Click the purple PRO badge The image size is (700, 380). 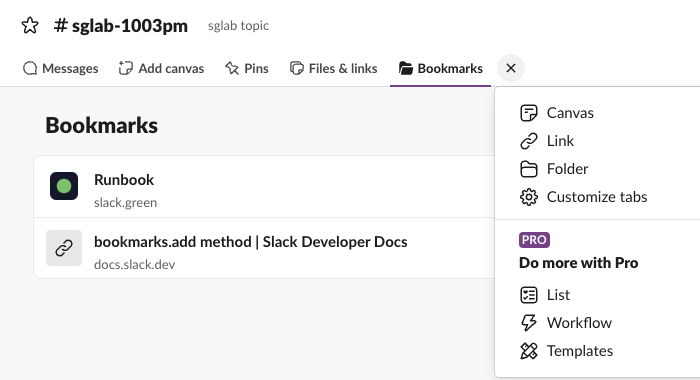click(534, 240)
